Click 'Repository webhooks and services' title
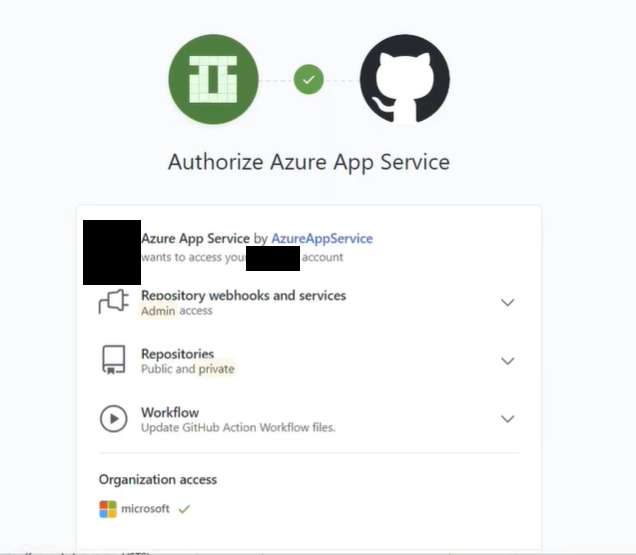The height and width of the screenshot is (555, 636). point(243,295)
